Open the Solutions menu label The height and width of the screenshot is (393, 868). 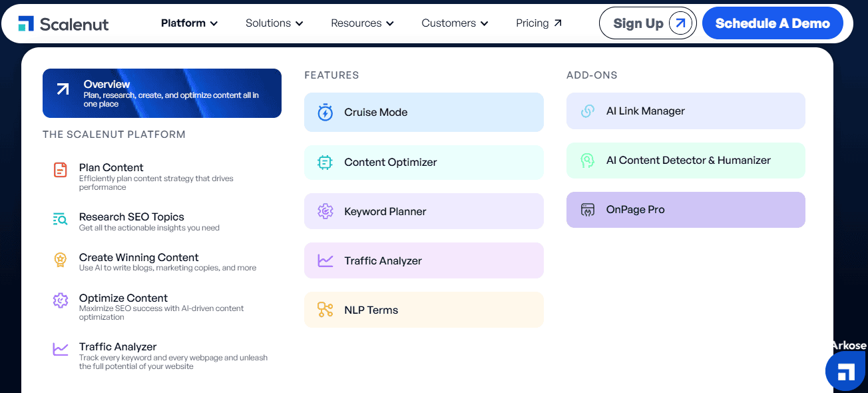click(x=268, y=23)
